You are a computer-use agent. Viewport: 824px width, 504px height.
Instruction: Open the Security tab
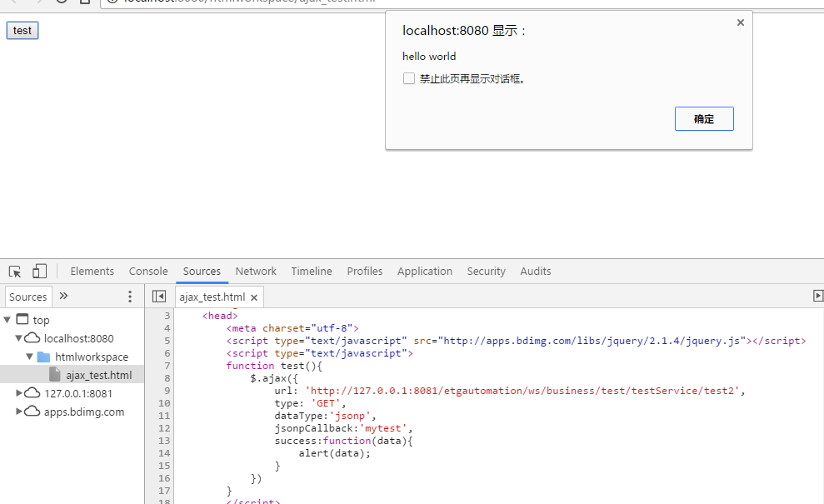[x=486, y=272]
